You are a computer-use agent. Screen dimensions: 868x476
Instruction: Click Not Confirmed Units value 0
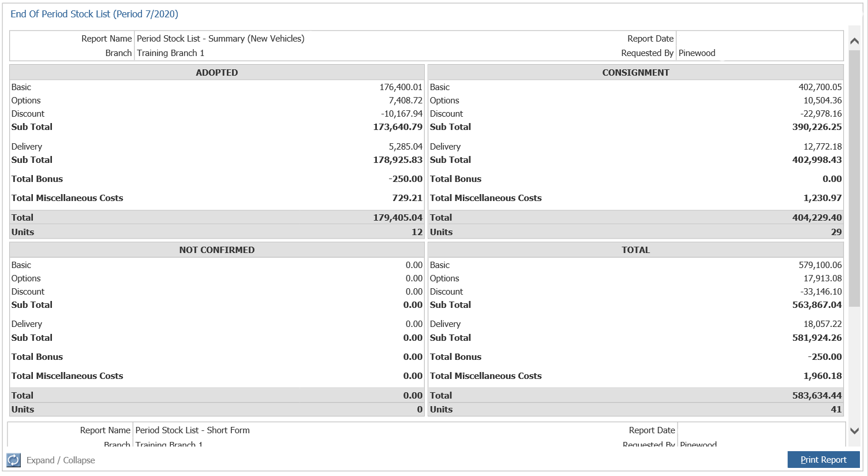tap(420, 410)
